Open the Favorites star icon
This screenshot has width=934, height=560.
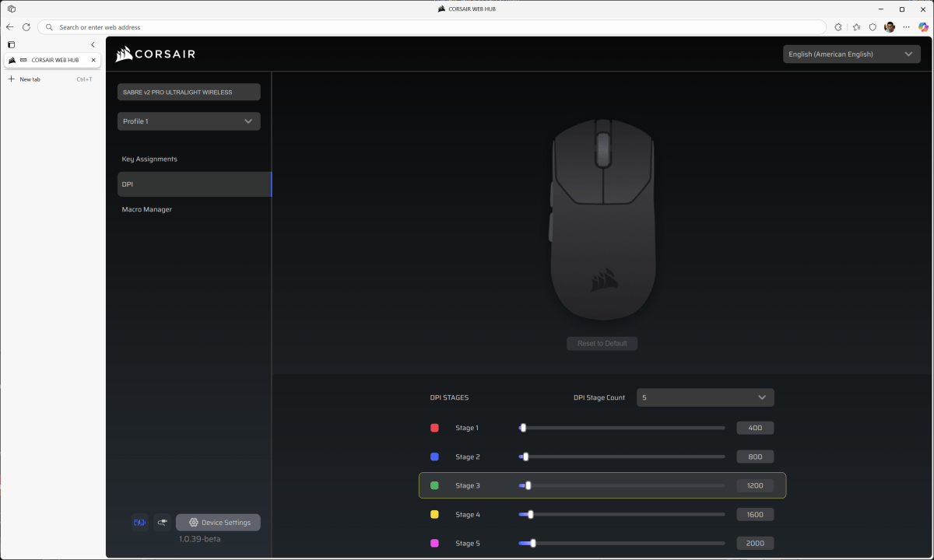856,27
